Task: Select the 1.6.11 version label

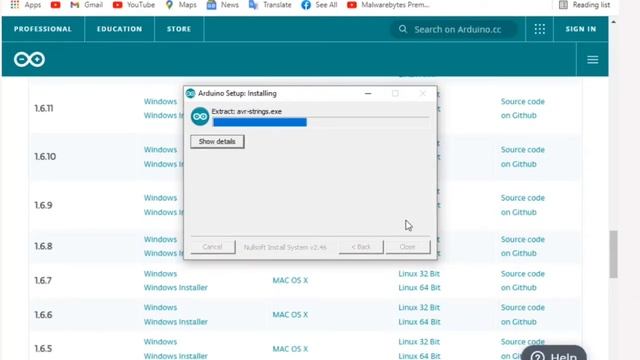Action: click(44, 109)
